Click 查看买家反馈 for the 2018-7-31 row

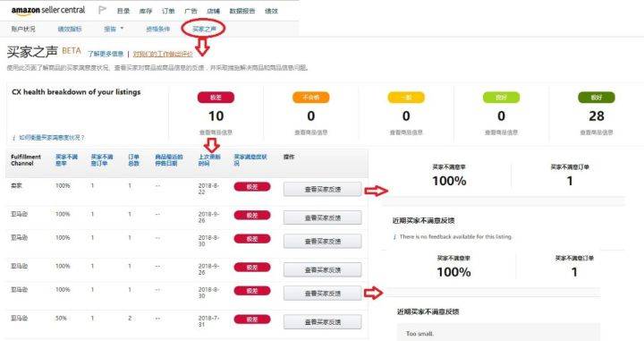[x=322, y=322]
